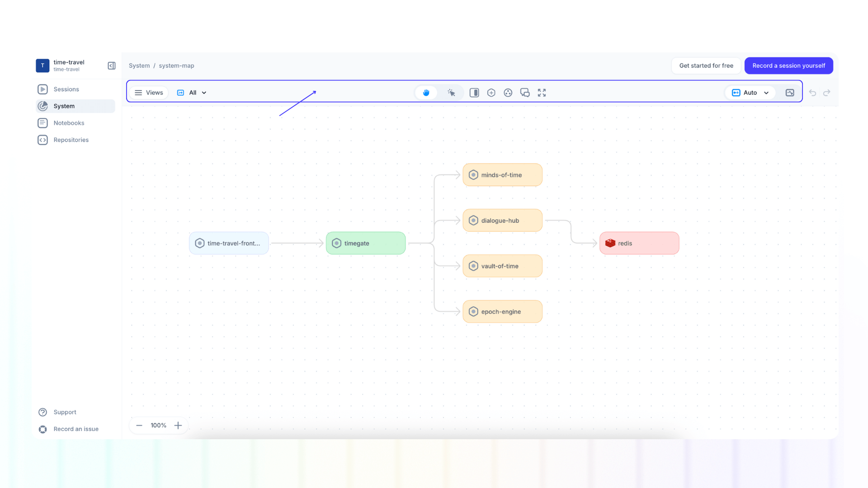Open the Notebooks section

(x=69, y=122)
